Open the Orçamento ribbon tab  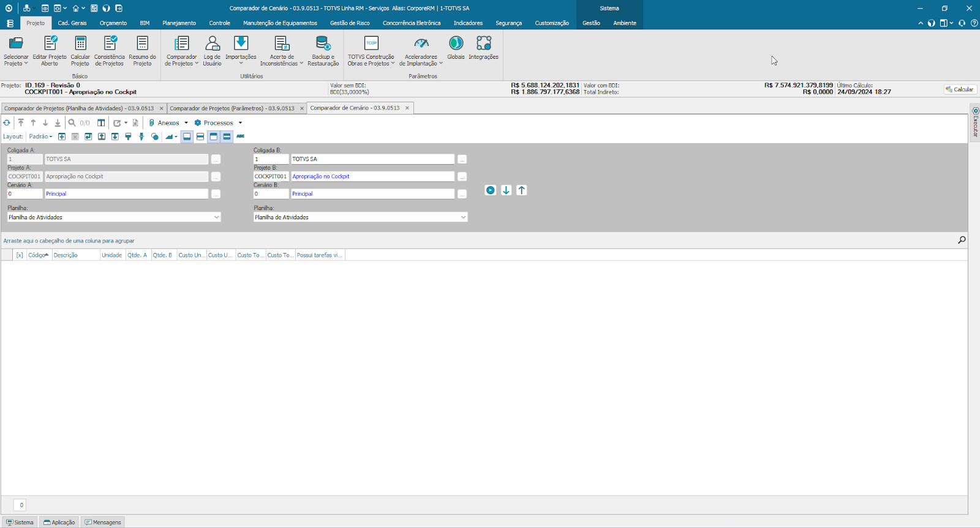click(x=113, y=23)
